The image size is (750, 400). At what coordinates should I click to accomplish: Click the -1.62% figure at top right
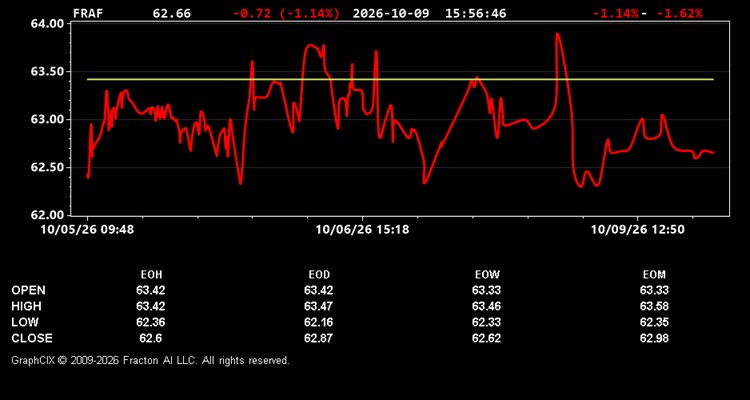[680, 13]
